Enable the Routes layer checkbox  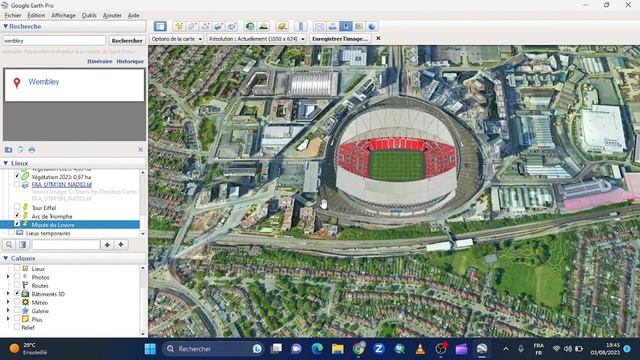tap(17, 285)
